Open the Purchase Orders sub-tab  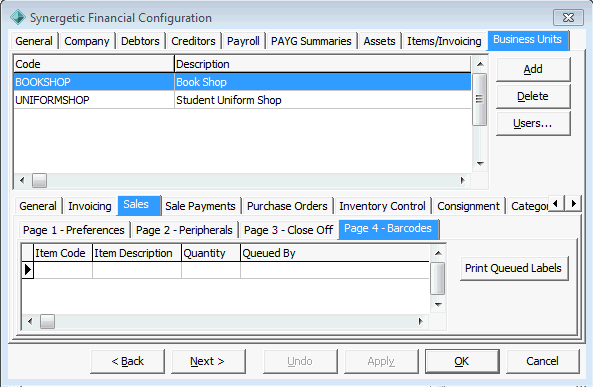tap(287, 206)
